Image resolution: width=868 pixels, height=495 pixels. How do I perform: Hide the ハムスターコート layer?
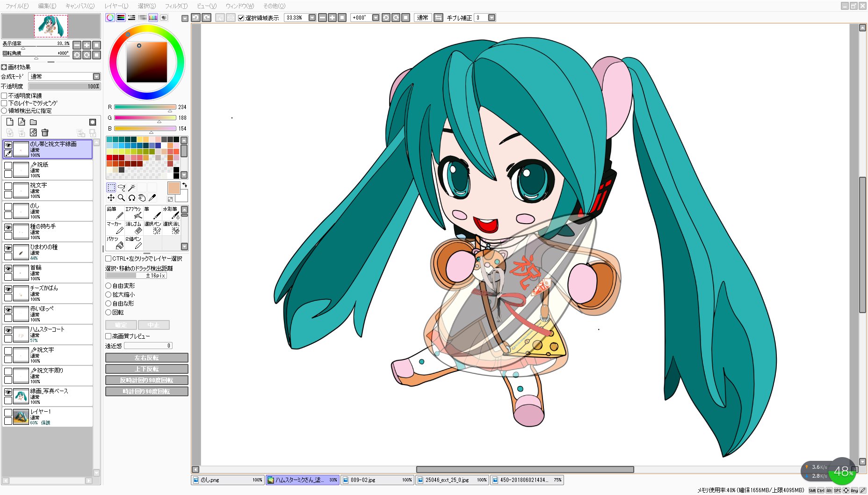[8, 330]
